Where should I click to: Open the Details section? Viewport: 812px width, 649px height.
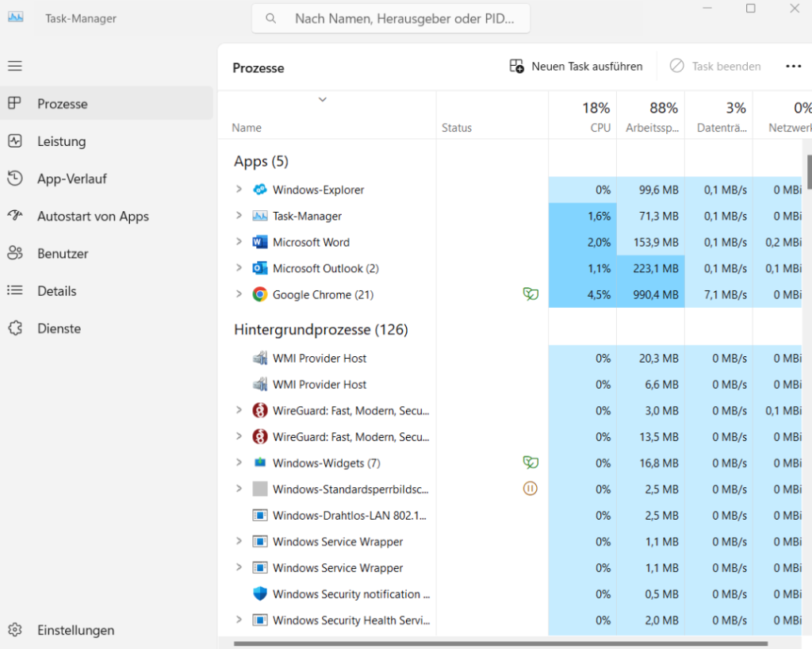coord(15,290)
